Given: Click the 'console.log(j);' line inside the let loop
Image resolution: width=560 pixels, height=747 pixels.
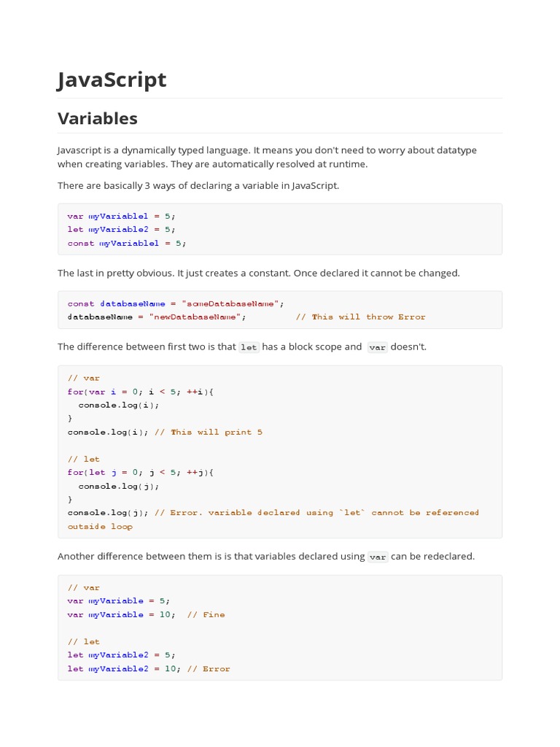Looking at the screenshot, I should click(118, 486).
